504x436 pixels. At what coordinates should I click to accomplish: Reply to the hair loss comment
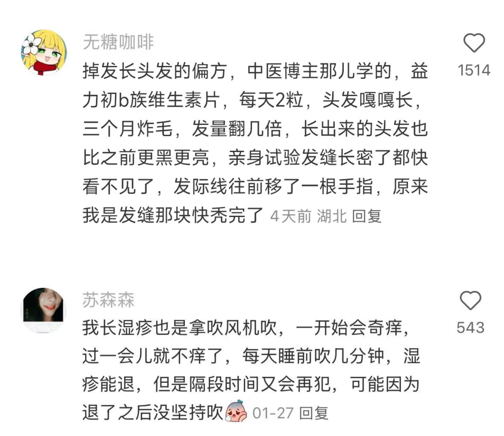click(367, 216)
